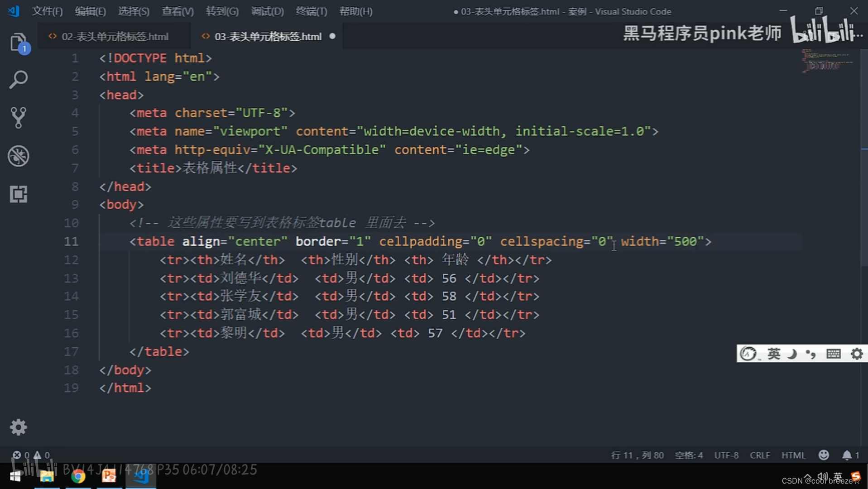Open File Explorer from the taskbar
This screenshot has height=489, width=868.
[47, 476]
